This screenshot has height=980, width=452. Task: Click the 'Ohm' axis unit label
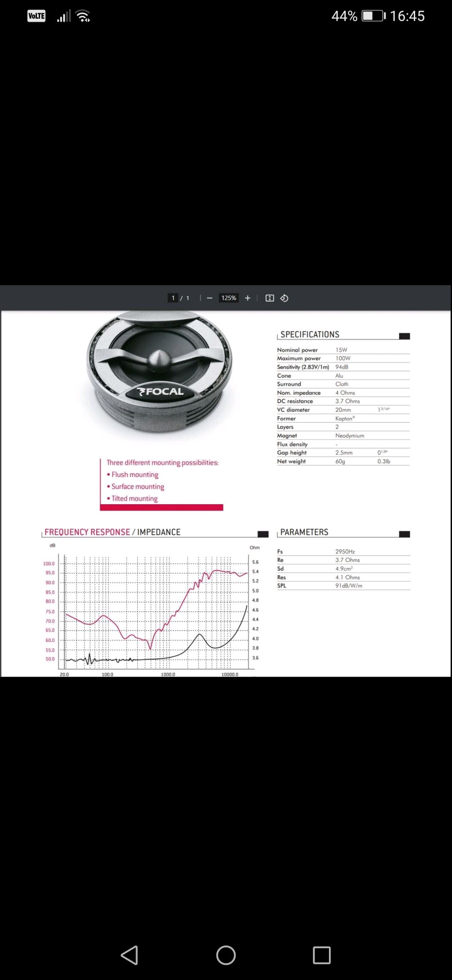coord(254,547)
